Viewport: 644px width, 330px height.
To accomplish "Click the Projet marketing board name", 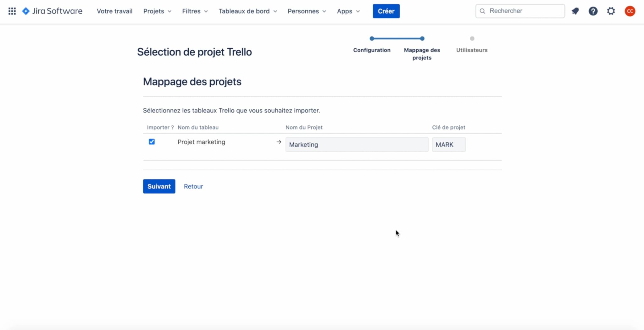I will [201, 142].
